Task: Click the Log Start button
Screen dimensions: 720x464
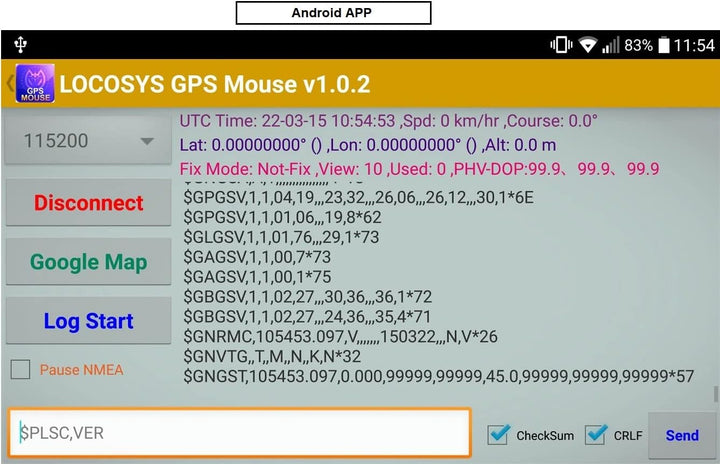Action: 89,321
